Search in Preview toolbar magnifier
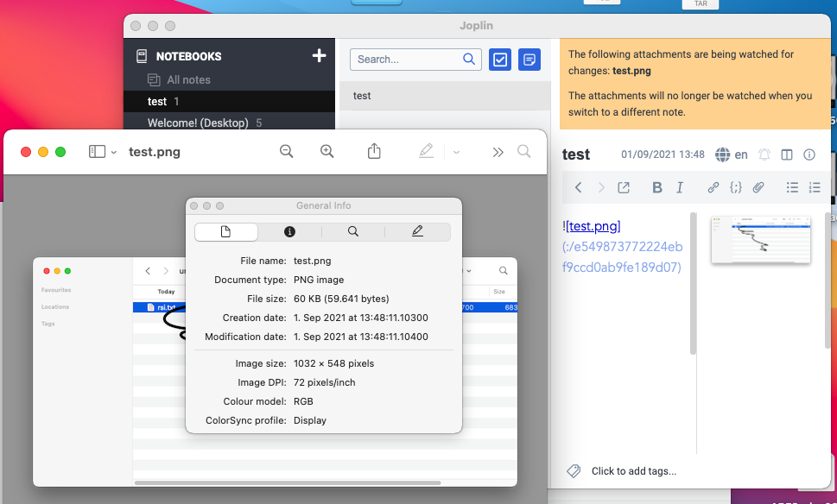The height and width of the screenshot is (504, 837). click(524, 152)
